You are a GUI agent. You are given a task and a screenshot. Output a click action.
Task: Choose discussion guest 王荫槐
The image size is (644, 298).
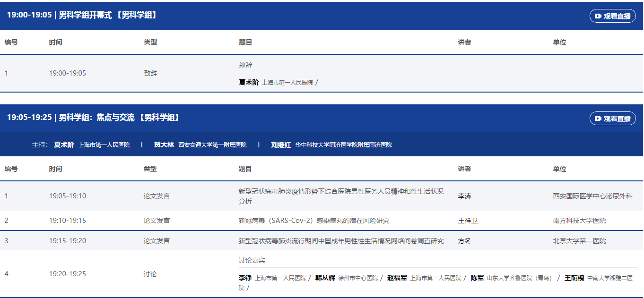(574, 278)
